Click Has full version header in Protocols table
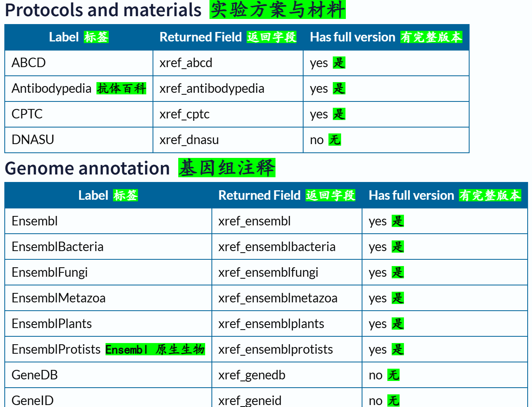This screenshot has height=407, width=532. (386, 37)
